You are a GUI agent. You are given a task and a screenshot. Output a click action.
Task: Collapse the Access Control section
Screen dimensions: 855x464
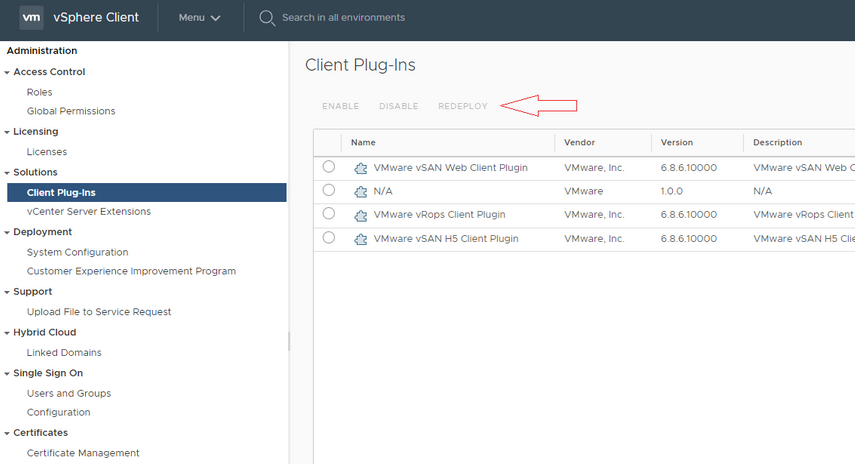[x=7, y=72]
